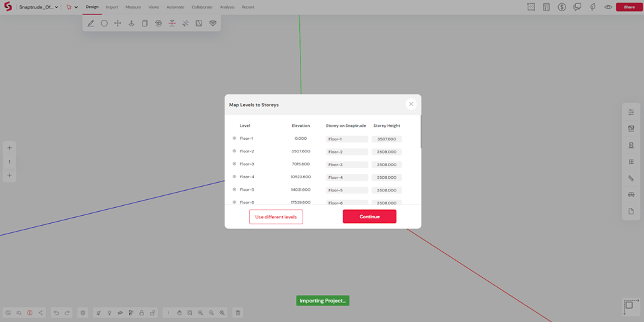Screen dimensions: 644x322
Task: Open the dollar cost estimate icon
Action: [x=562, y=7]
